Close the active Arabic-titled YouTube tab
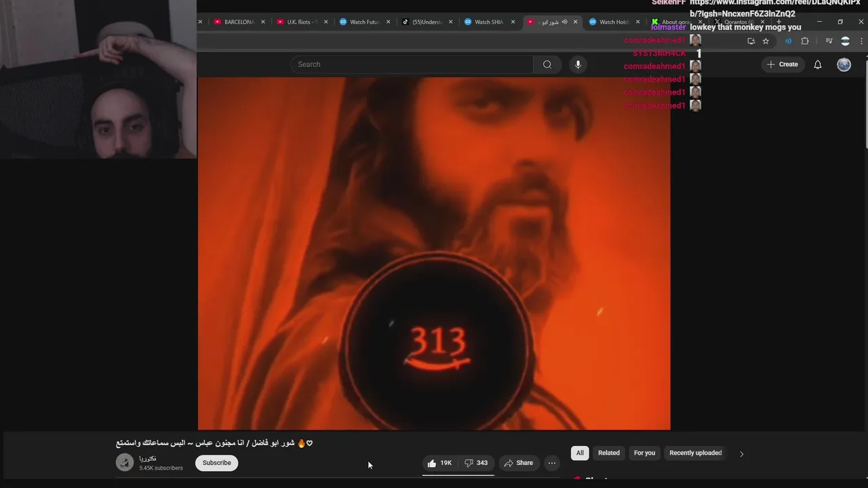Image resolution: width=868 pixels, height=488 pixels. click(575, 22)
